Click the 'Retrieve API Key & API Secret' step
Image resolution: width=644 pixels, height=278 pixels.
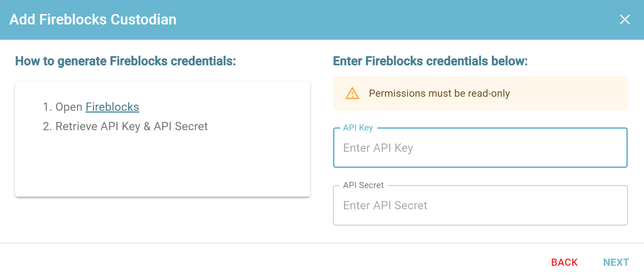coord(125,126)
